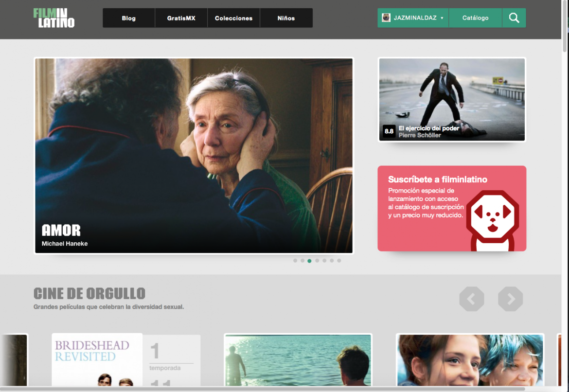Open the GratisMX menu item
Screen dimensions: 569x392
click(181, 18)
